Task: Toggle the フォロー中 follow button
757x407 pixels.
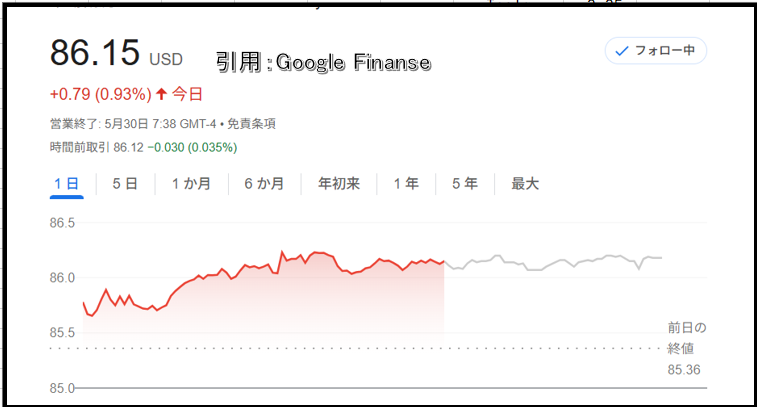Action: tap(656, 51)
